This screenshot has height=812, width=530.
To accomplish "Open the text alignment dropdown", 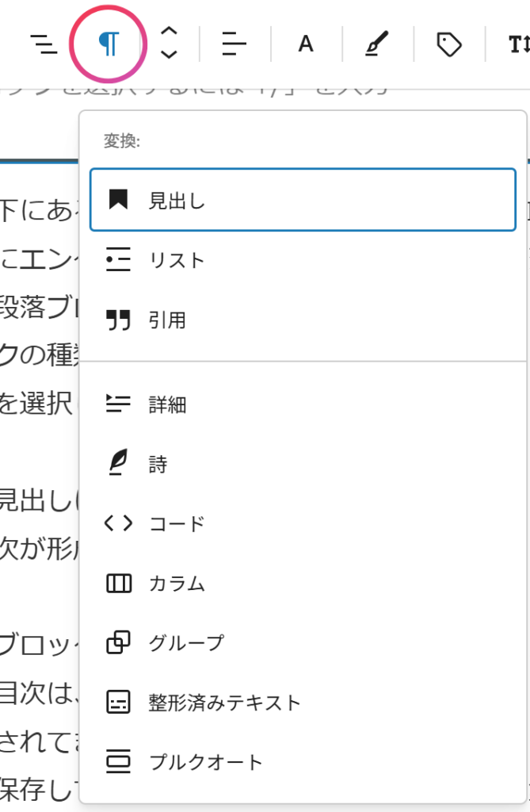I will click(x=234, y=44).
